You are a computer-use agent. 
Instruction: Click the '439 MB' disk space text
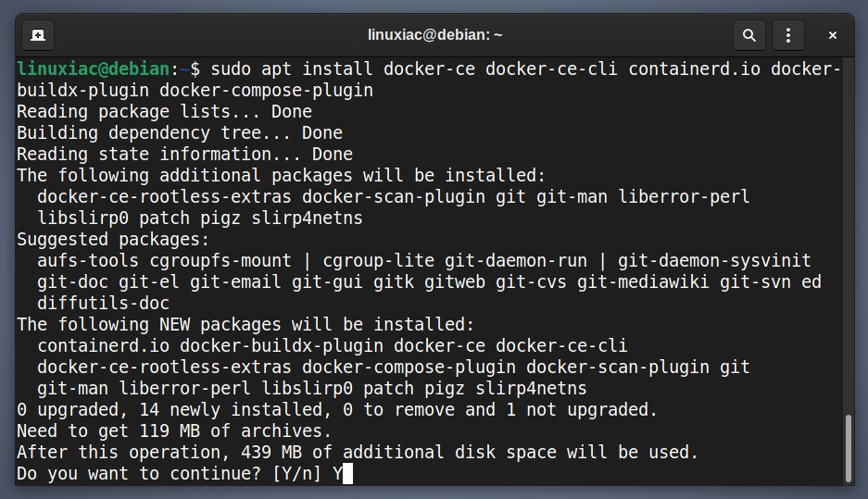[271, 453]
